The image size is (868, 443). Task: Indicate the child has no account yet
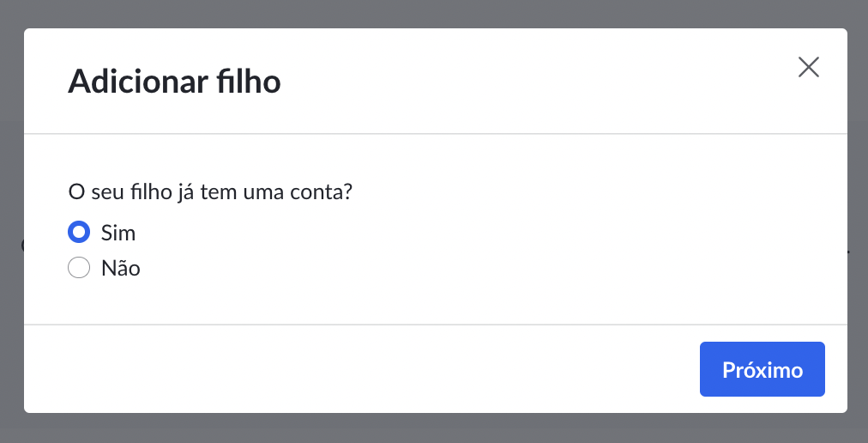pyautogui.click(x=79, y=268)
